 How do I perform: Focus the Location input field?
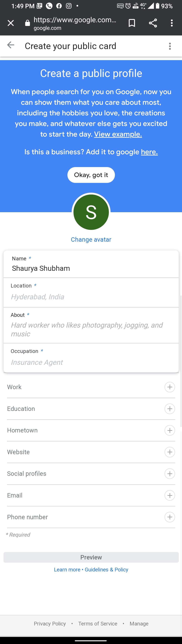[91, 297]
